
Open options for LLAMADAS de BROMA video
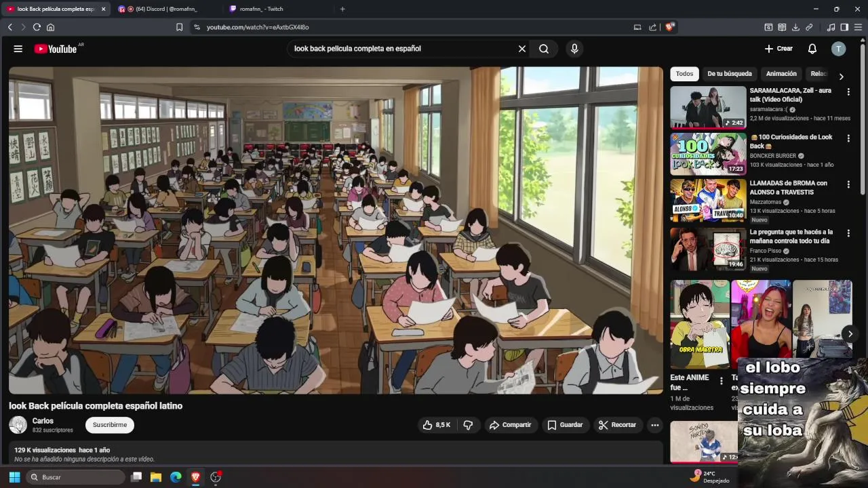pyautogui.click(x=848, y=184)
